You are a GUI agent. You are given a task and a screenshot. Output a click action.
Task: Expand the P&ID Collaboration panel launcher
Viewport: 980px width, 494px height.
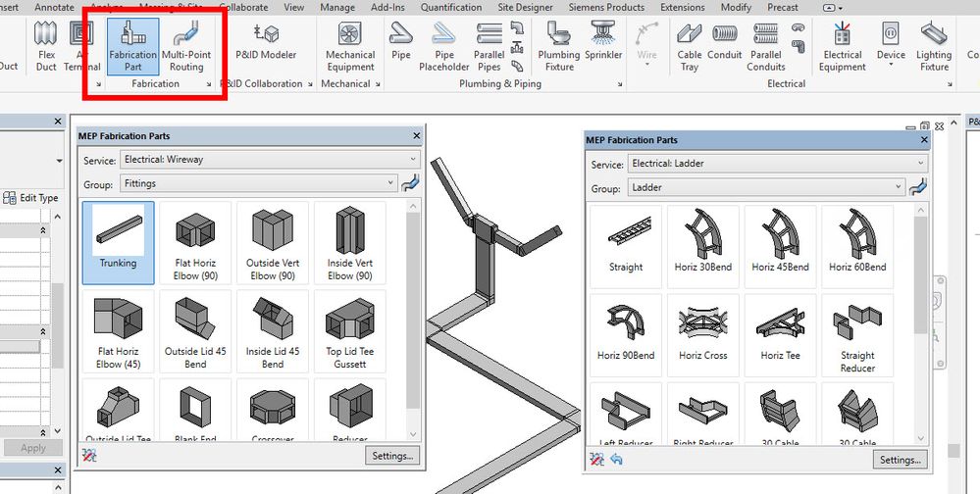[x=310, y=84]
